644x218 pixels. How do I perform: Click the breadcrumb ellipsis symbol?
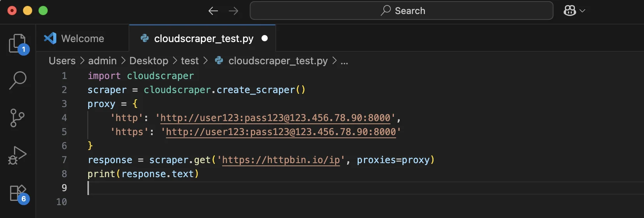tap(344, 62)
